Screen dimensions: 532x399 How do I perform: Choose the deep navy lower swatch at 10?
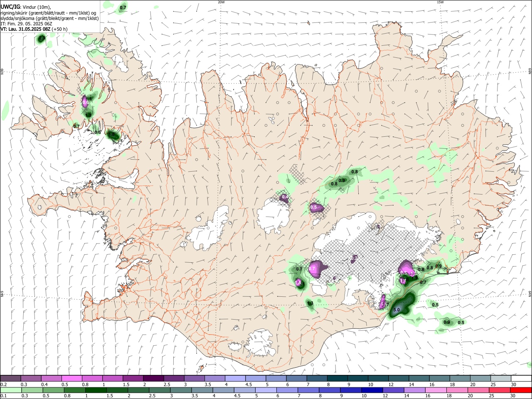point(372,390)
